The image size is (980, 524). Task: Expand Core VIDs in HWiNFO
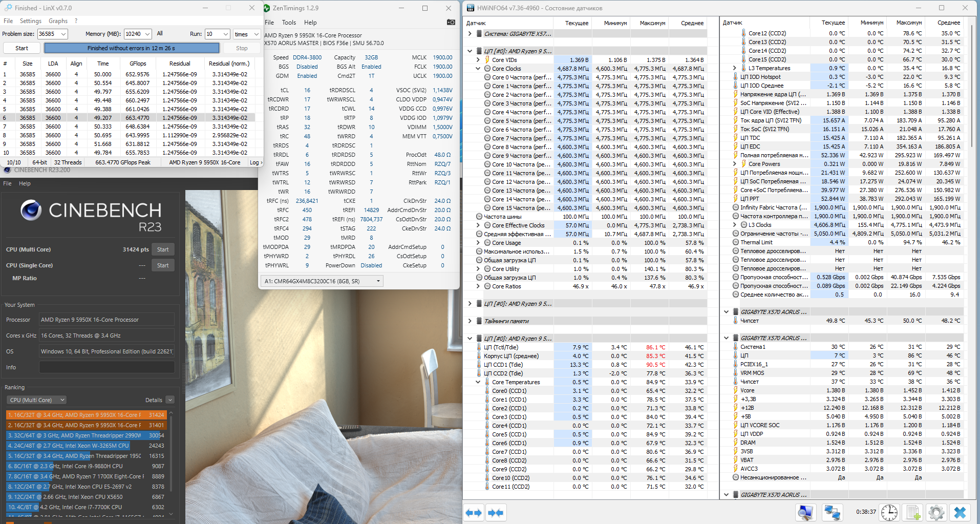pos(478,60)
